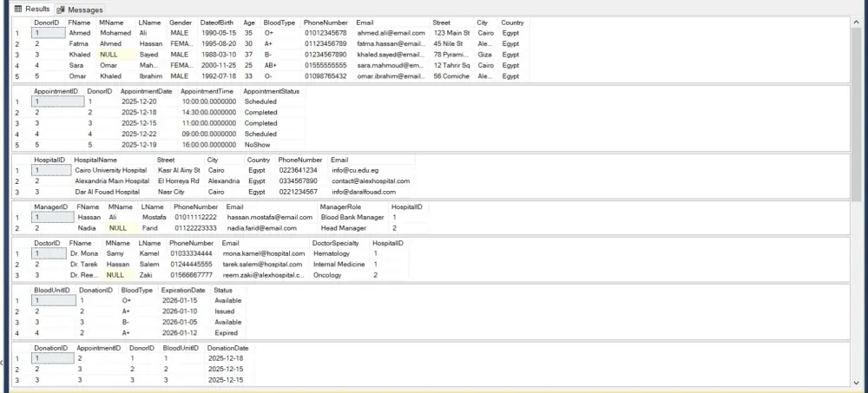
Task: Select the AppointmentStatus column header
Action: tap(272, 91)
